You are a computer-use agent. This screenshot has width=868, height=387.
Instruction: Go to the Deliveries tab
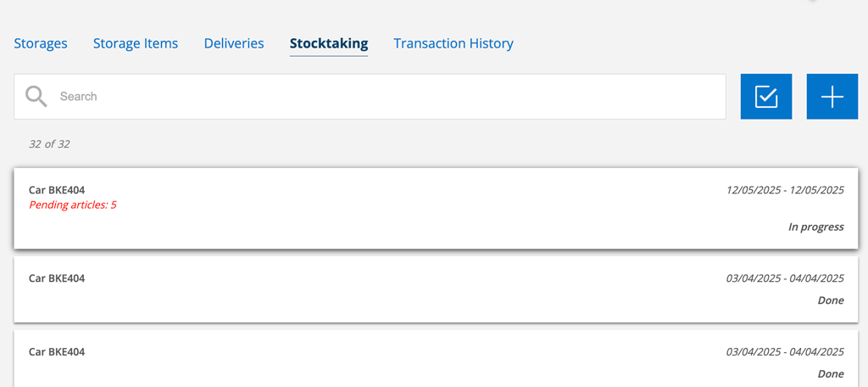coord(234,43)
